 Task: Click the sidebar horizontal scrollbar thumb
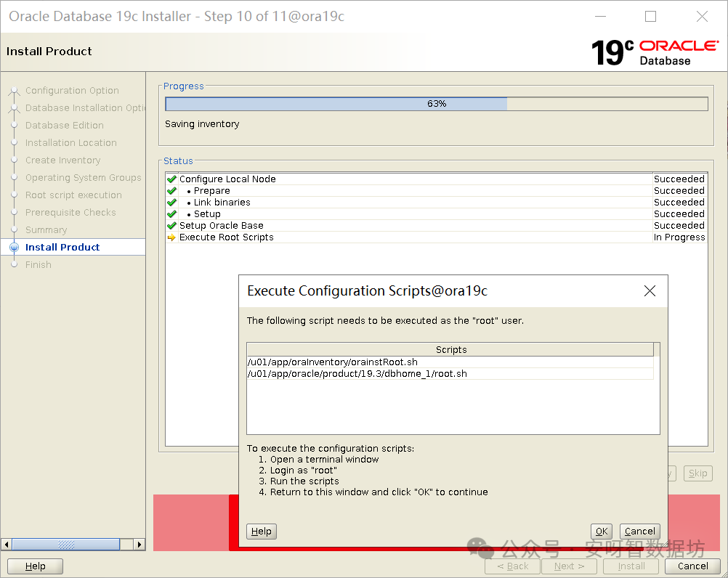pyautogui.click(x=66, y=544)
